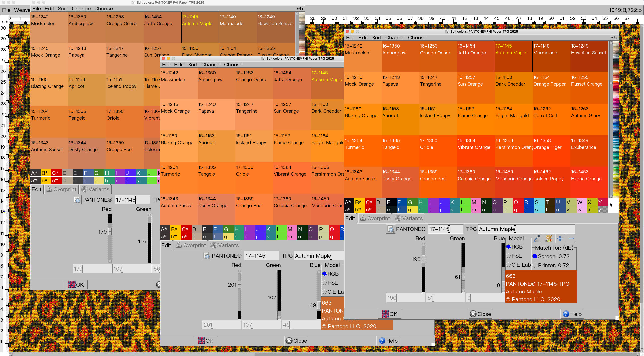Select Bright Marigold swatch in right window
Viewport: 644px width, 356px height.
514,119
